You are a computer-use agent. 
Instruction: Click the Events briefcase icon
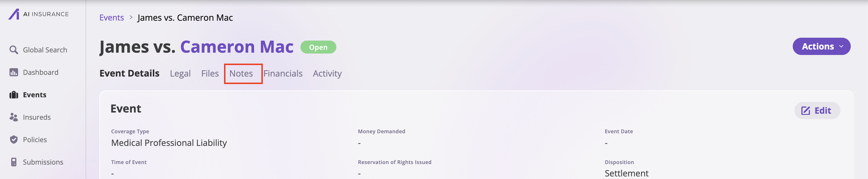14,95
